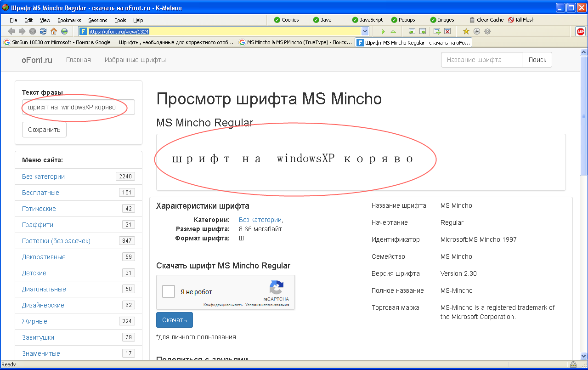Go forward with the Forward arrow

(22, 31)
